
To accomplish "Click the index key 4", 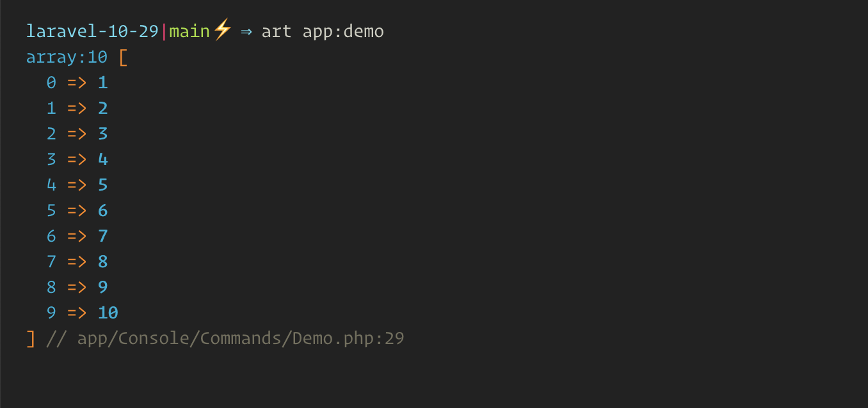I will tap(51, 185).
